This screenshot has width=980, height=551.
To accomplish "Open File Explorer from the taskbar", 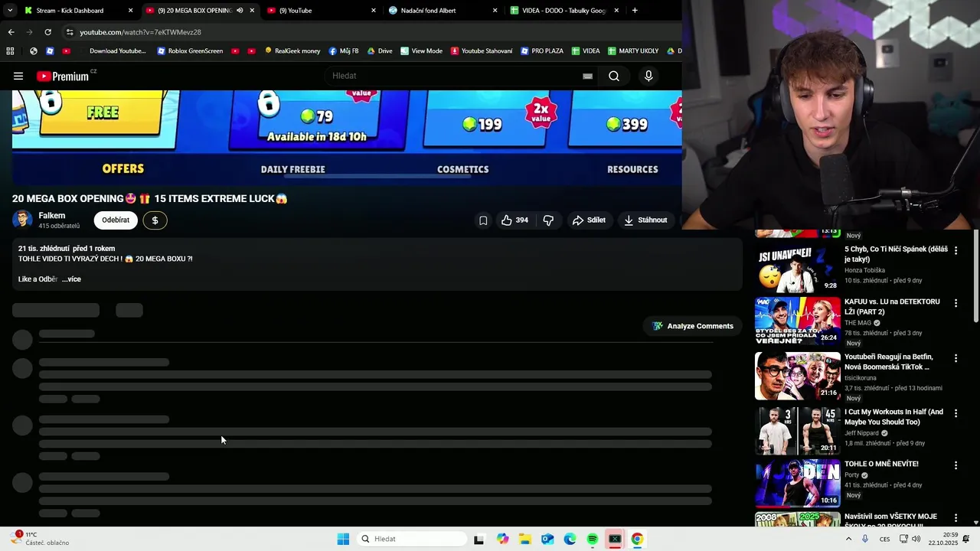I will tap(525, 539).
